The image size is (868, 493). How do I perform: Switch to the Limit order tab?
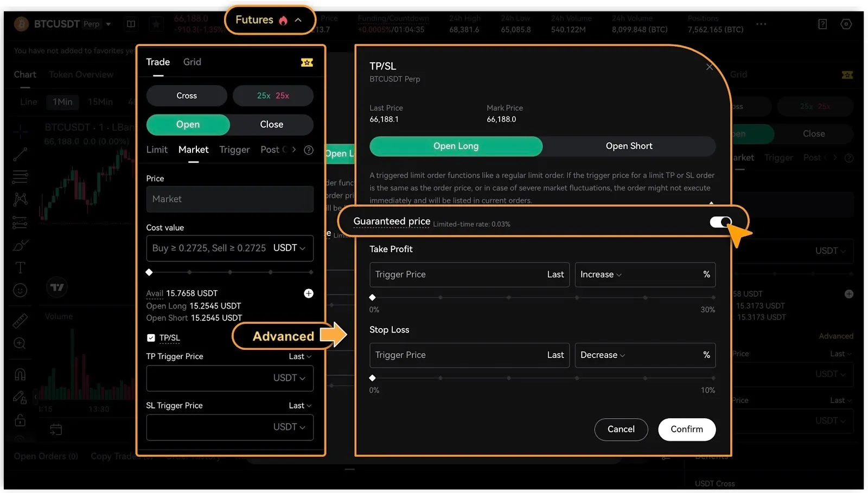[157, 150]
